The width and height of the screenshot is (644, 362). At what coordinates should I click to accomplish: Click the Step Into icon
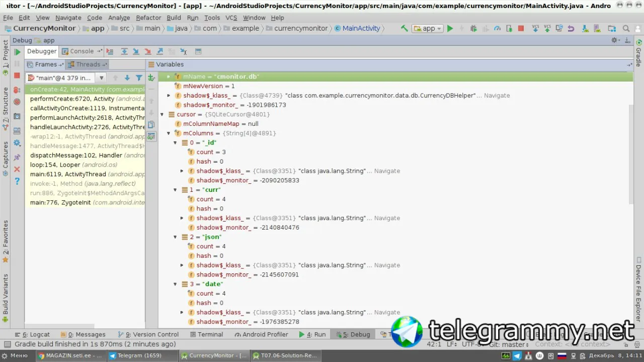pos(136,51)
